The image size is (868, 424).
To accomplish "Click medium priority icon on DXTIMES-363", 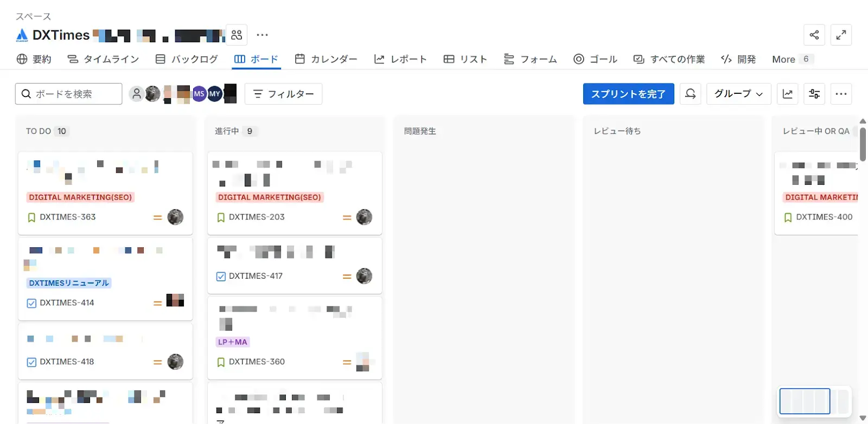I will 157,217.
